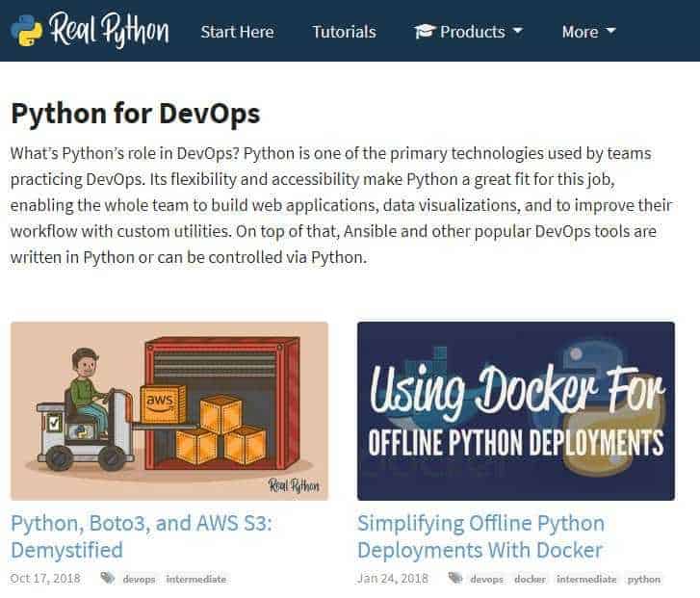Click the tags icon under Boto3 article
The height and width of the screenshot is (598, 700).
pos(108,578)
